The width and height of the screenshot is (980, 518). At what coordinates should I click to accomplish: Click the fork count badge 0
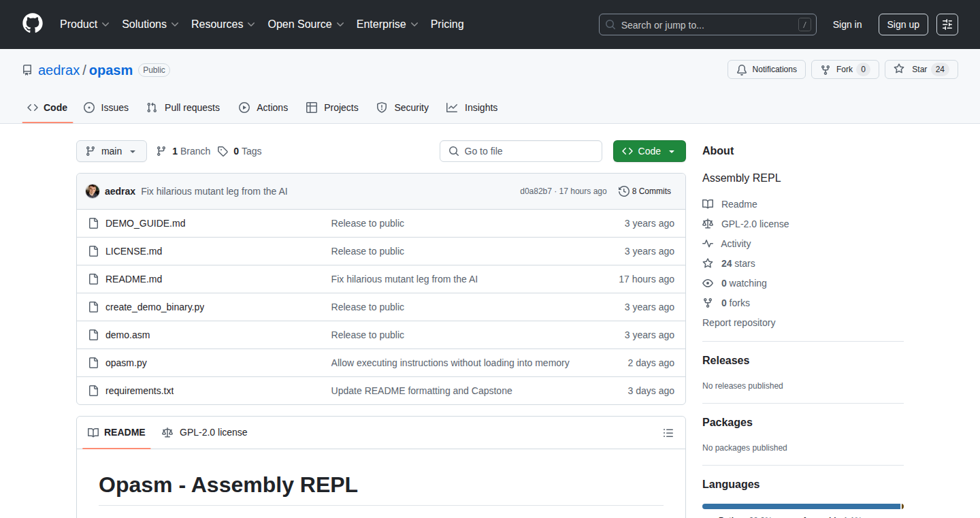click(x=863, y=69)
